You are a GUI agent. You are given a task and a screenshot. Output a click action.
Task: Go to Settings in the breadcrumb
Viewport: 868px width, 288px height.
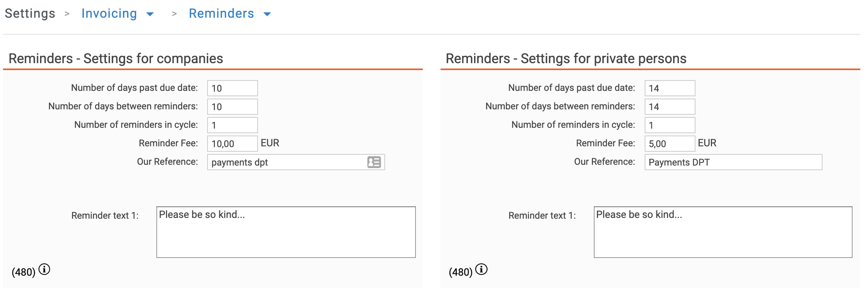tap(30, 13)
